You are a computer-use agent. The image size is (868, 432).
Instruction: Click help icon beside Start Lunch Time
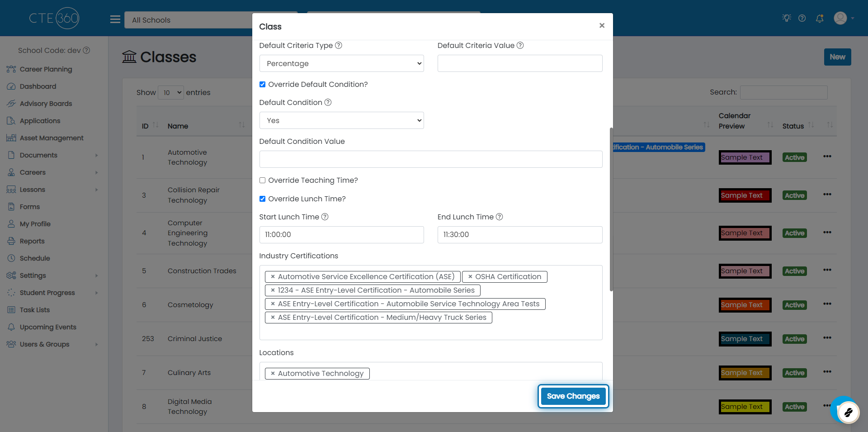[325, 217]
